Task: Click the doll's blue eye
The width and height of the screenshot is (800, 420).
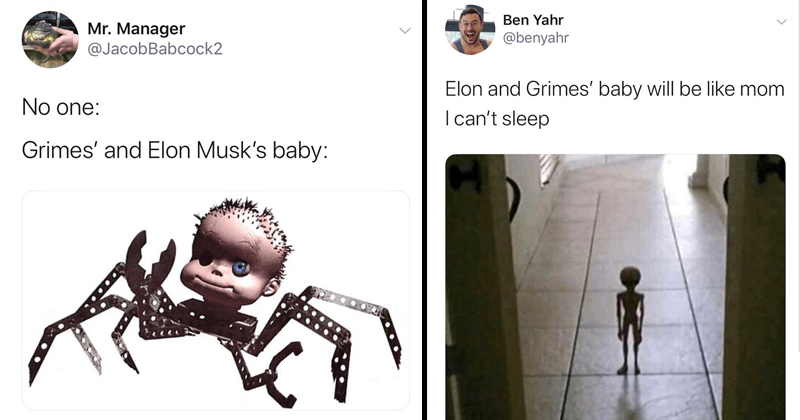Action: [x=241, y=267]
